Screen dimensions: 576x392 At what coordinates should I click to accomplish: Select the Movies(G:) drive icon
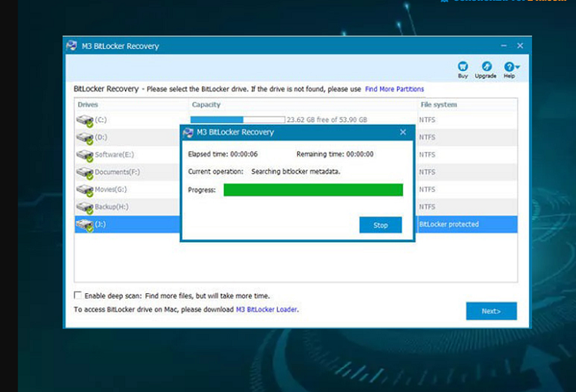click(84, 189)
